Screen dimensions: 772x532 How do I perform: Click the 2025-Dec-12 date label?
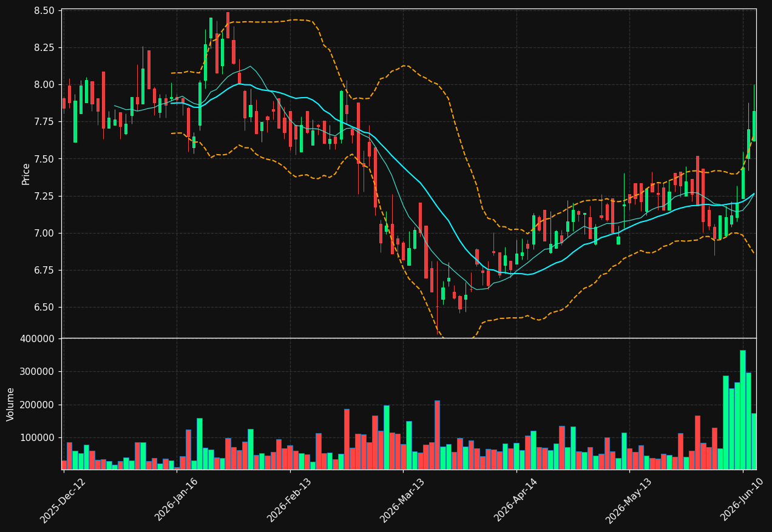(63, 500)
